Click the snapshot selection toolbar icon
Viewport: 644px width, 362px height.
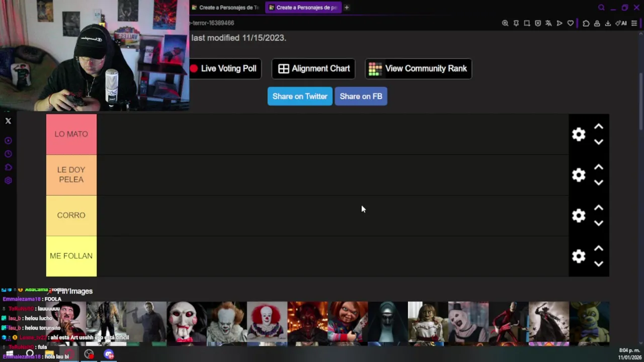coord(527,23)
